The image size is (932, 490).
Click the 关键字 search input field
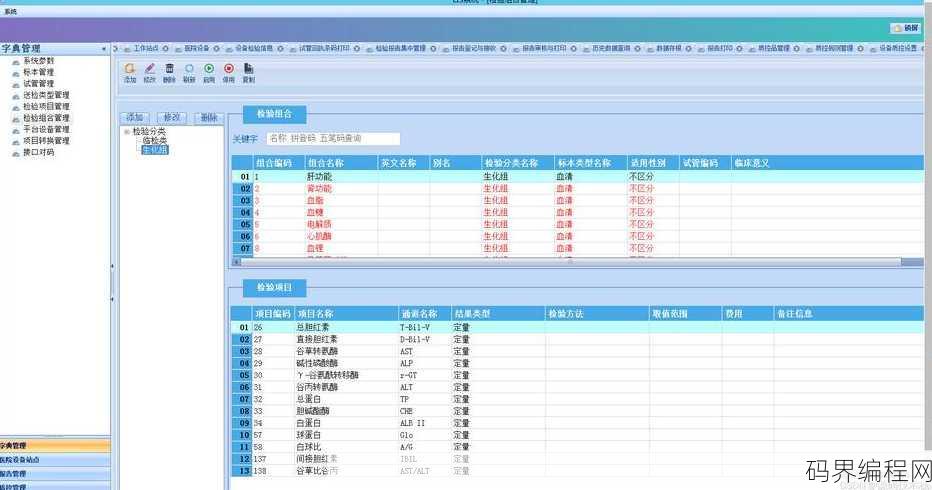click(333, 139)
